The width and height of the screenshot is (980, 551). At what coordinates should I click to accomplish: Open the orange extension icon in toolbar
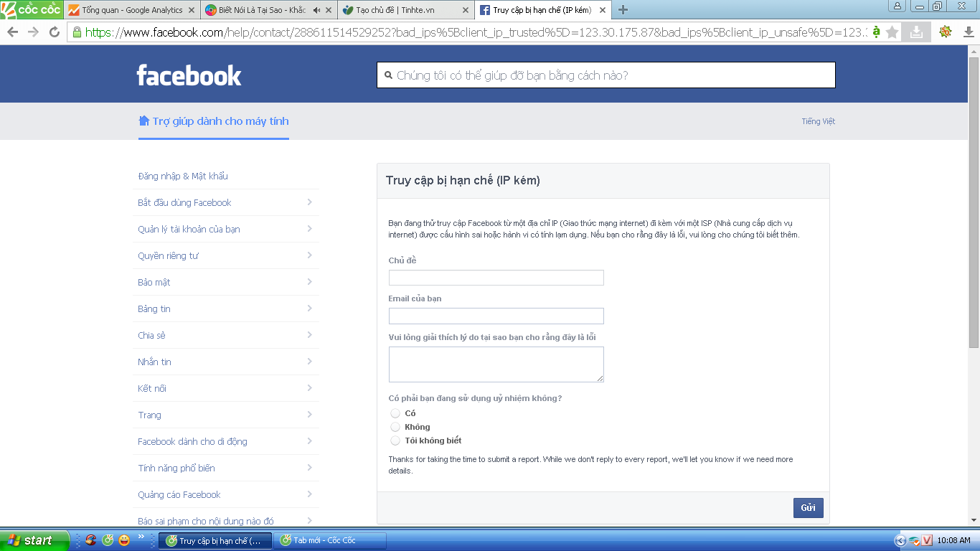click(x=946, y=32)
